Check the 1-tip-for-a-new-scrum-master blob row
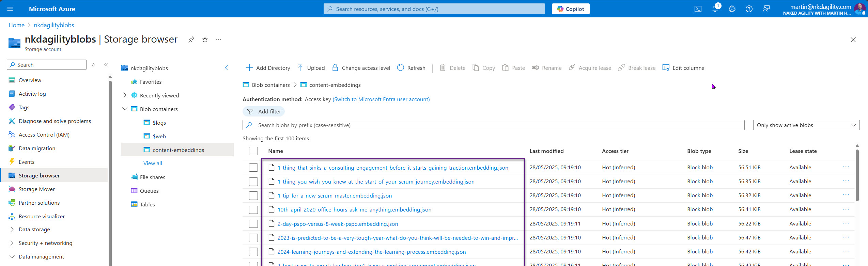This screenshot has width=868, height=266. [253, 195]
